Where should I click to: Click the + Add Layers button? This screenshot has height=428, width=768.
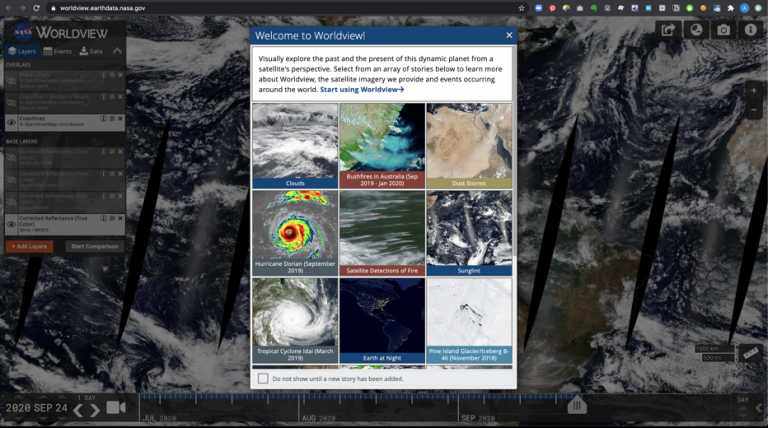point(29,246)
